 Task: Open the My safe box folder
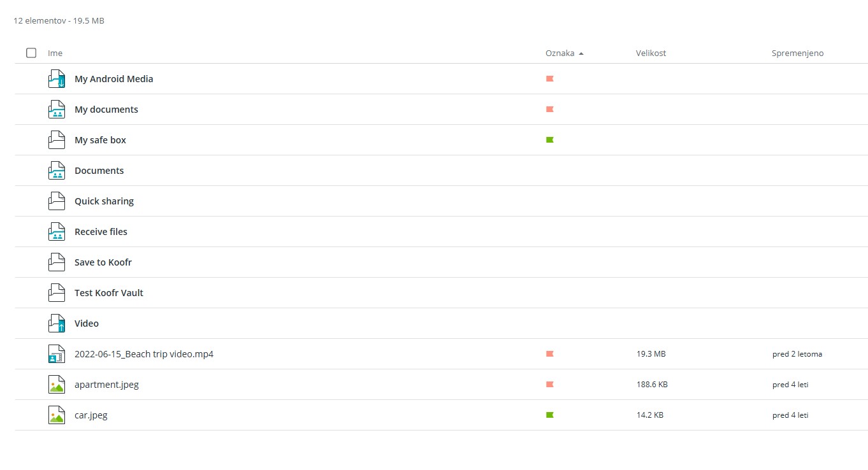coord(100,140)
